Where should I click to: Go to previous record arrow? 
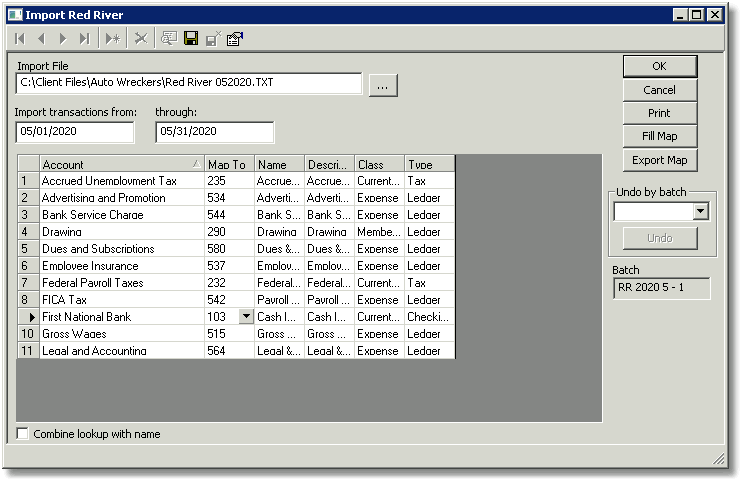[x=41, y=39]
